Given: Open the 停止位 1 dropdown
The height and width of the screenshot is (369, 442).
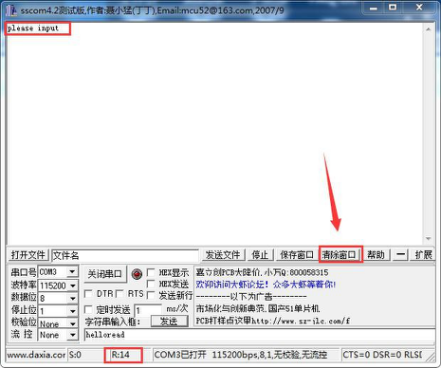Looking at the screenshot, I should point(73,311).
